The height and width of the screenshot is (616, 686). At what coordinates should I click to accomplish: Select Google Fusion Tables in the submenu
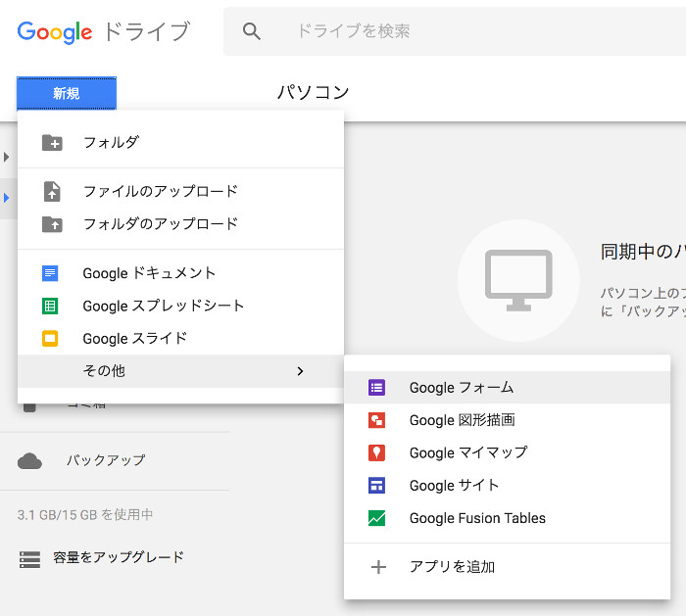[x=507, y=518]
